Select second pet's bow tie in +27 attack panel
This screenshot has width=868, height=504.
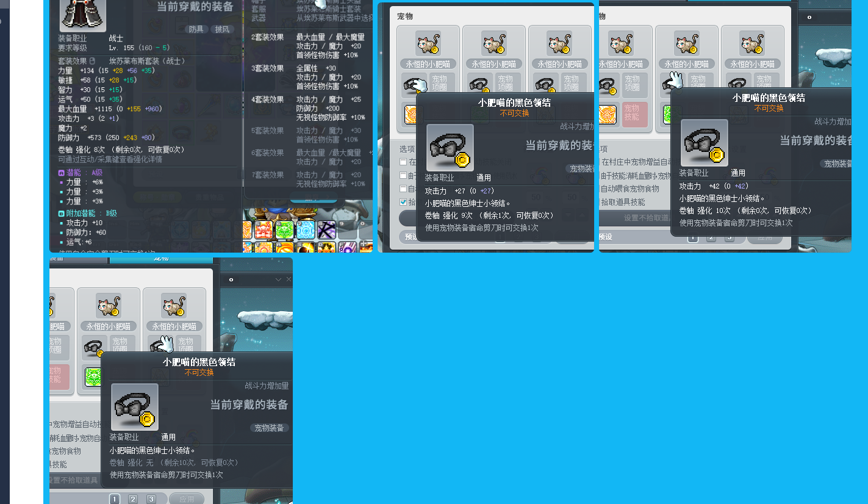[x=479, y=85]
